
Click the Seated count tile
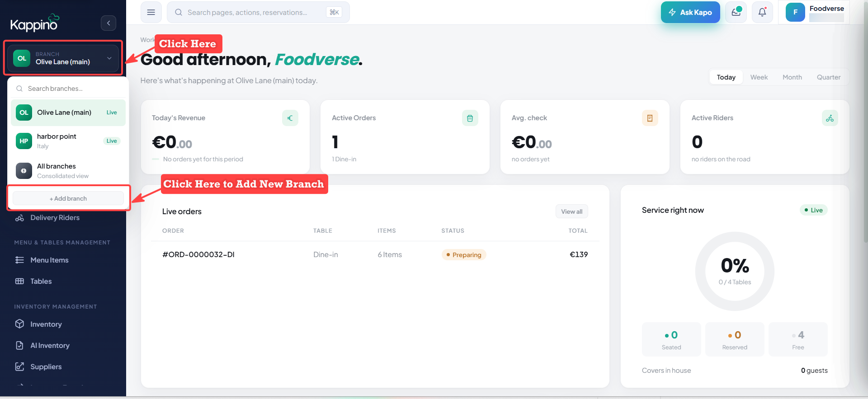[x=671, y=339]
